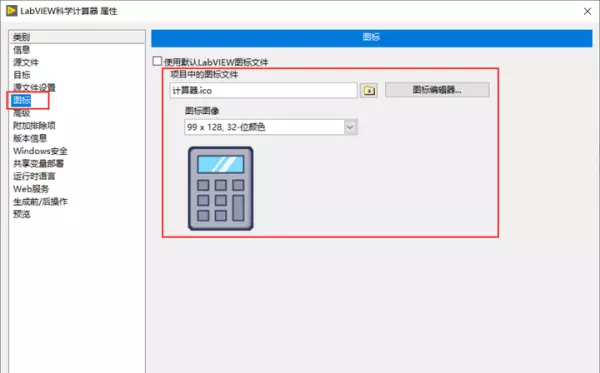Click the 项目中的图标文件 label
Screen dimensions: 600x373
pos(204,74)
